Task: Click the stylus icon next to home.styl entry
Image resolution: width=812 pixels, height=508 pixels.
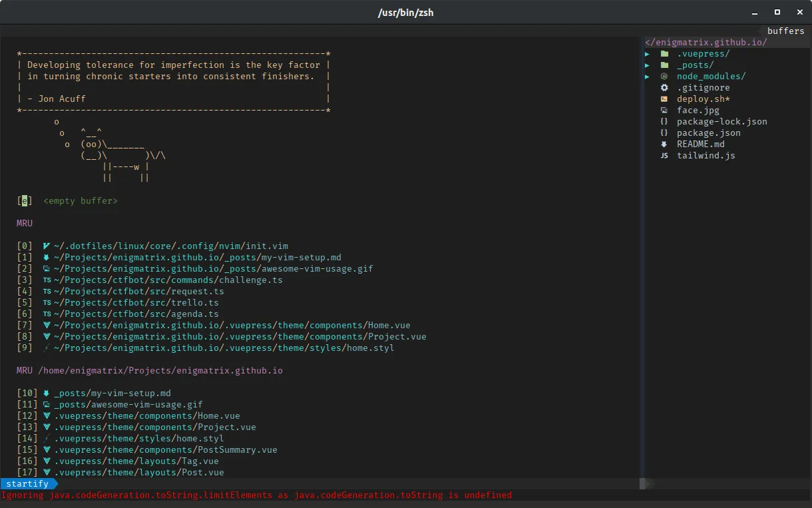Action: pyautogui.click(x=45, y=348)
